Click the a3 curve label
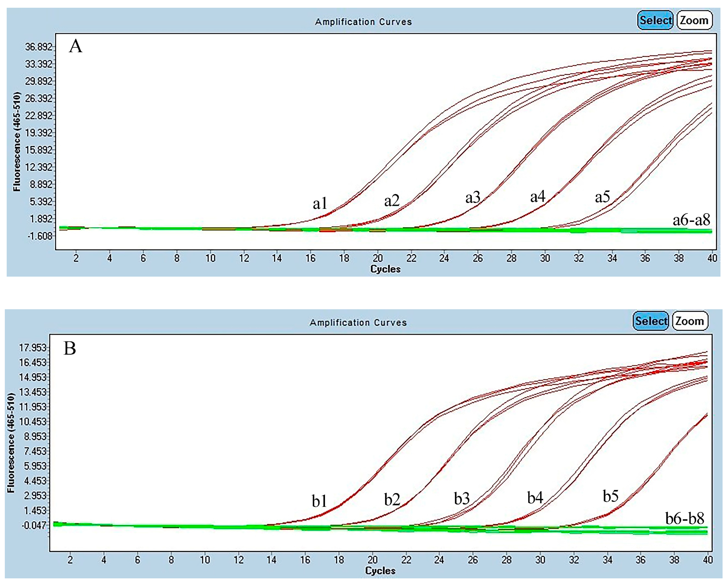728x584 pixels. pyautogui.click(x=473, y=197)
